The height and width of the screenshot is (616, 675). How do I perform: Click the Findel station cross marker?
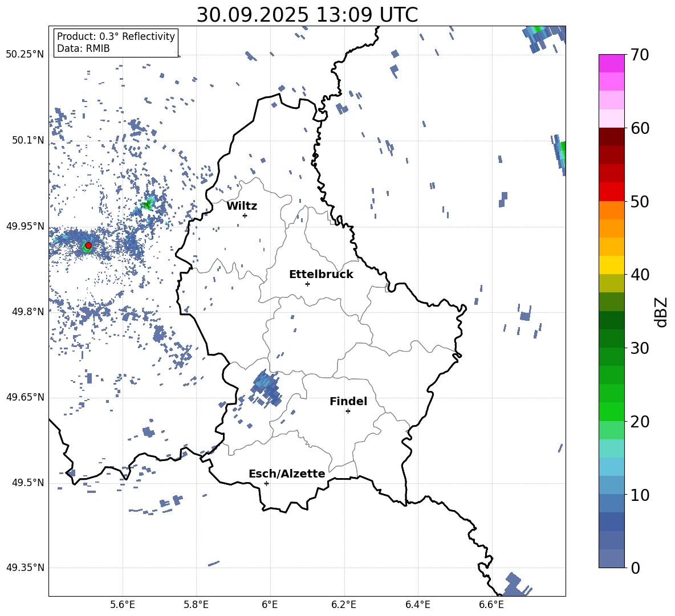(x=348, y=411)
